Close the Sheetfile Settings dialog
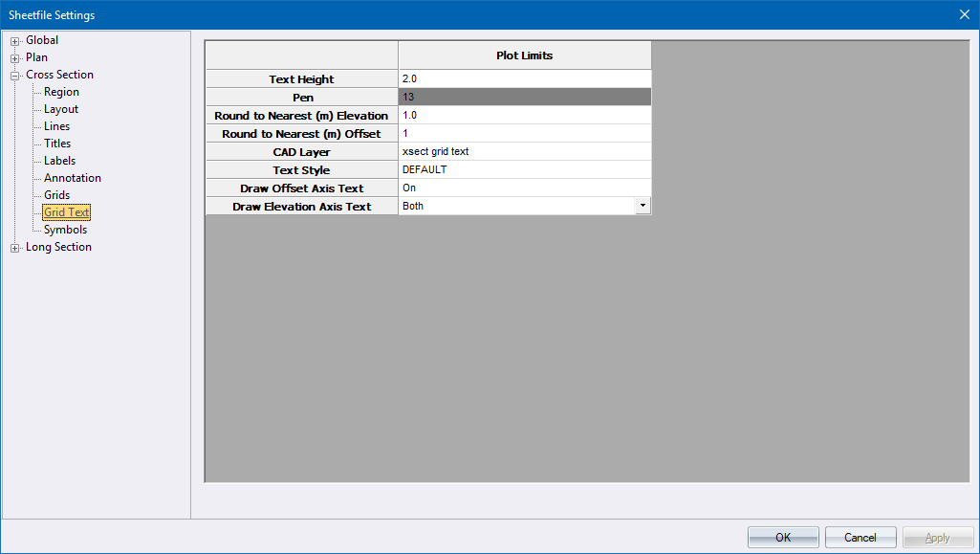 (x=964, y=14)
